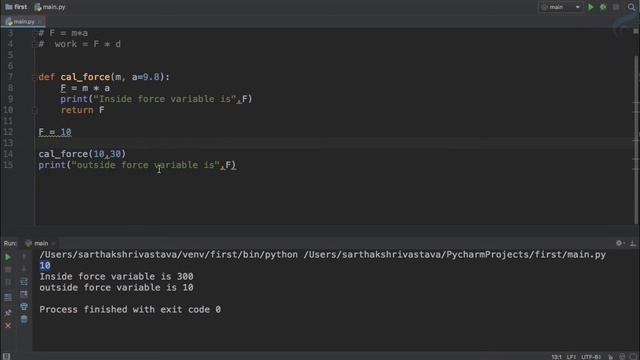This screenshot has width=640, height=360.
Task: Click the Stop square in Run panel
Action: click(8, 269)
